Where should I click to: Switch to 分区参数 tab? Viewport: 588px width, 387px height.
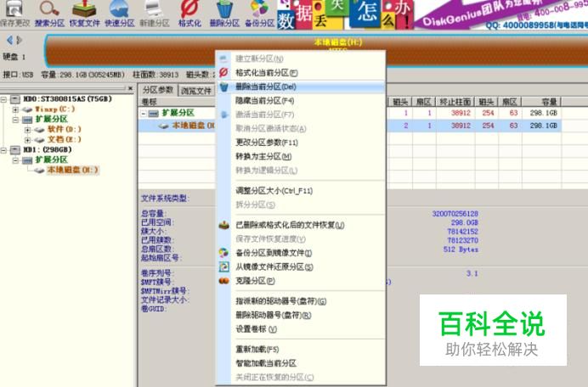pos(157,90)
